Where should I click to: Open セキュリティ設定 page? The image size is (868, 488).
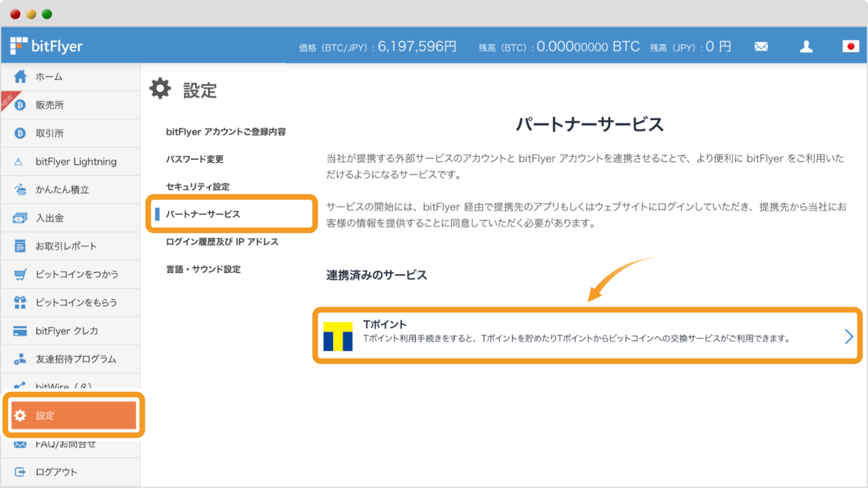click(198, 186)
